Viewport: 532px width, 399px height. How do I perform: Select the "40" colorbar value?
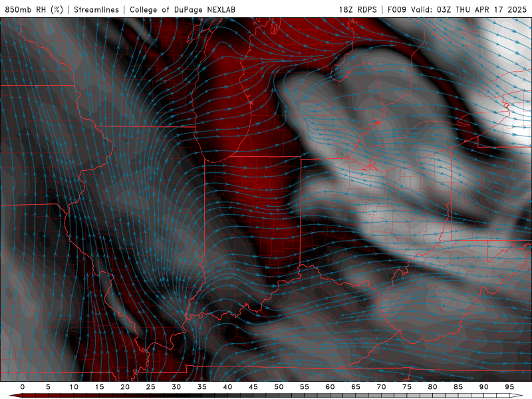pos(227,387)
